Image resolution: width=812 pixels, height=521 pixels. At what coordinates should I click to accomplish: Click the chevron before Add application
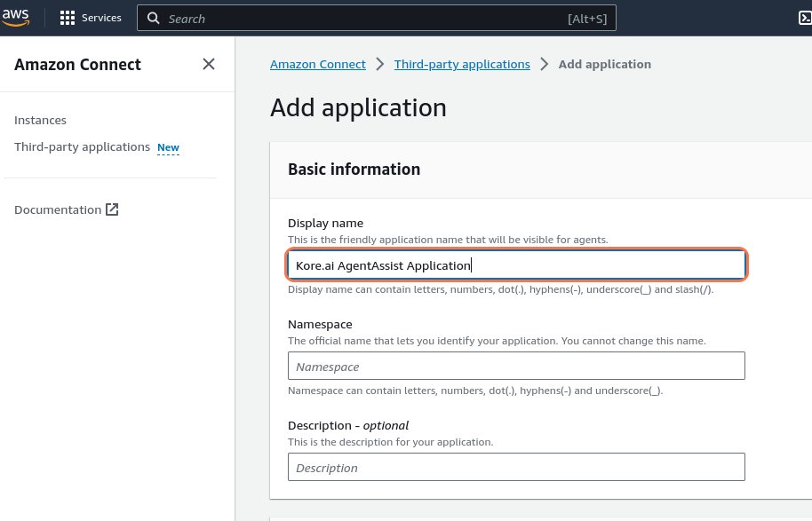tap(543, 64)
